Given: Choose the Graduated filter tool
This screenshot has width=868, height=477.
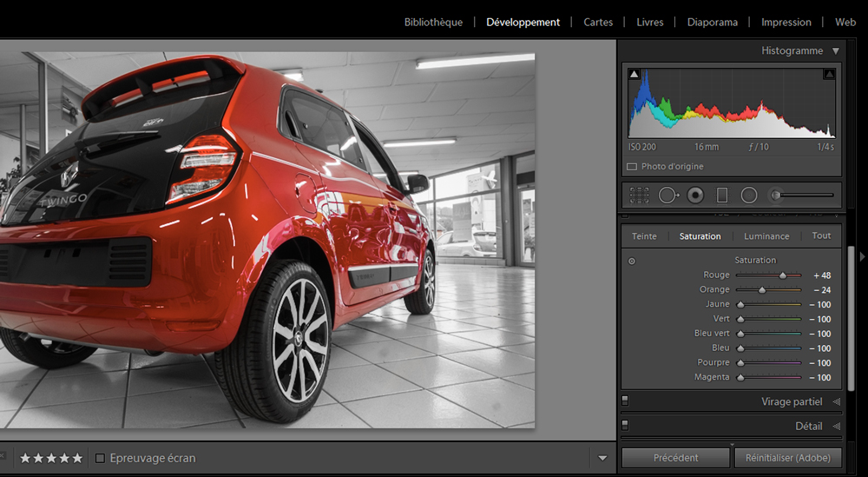Looking at the screenshot, I should (721, 195).
